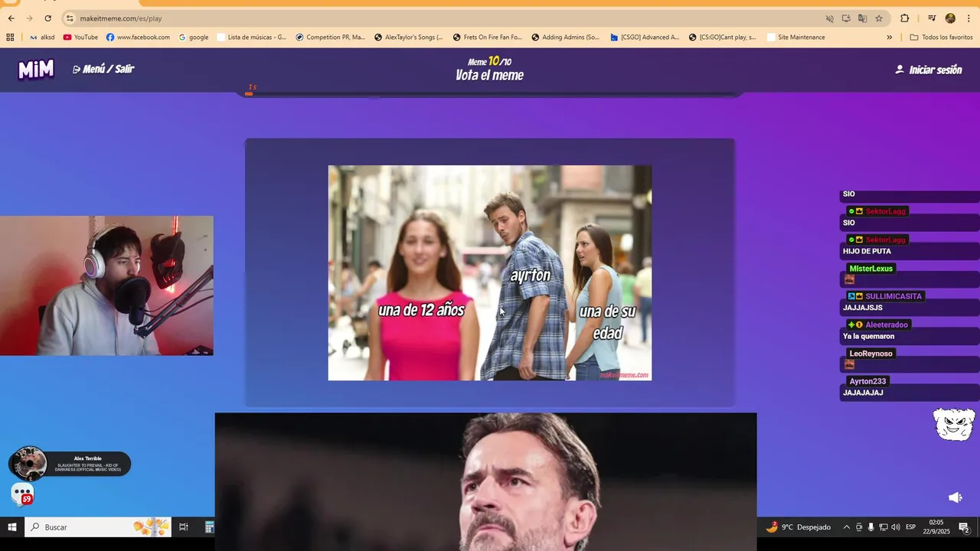
Task: Click the 'Vota el meme' heading
Action: click(490, 75)
